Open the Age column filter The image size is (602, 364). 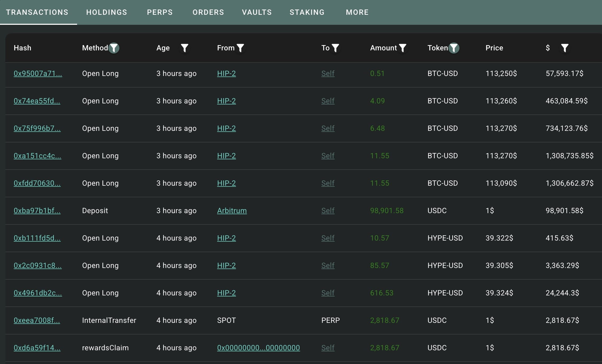tap(185, 48)
